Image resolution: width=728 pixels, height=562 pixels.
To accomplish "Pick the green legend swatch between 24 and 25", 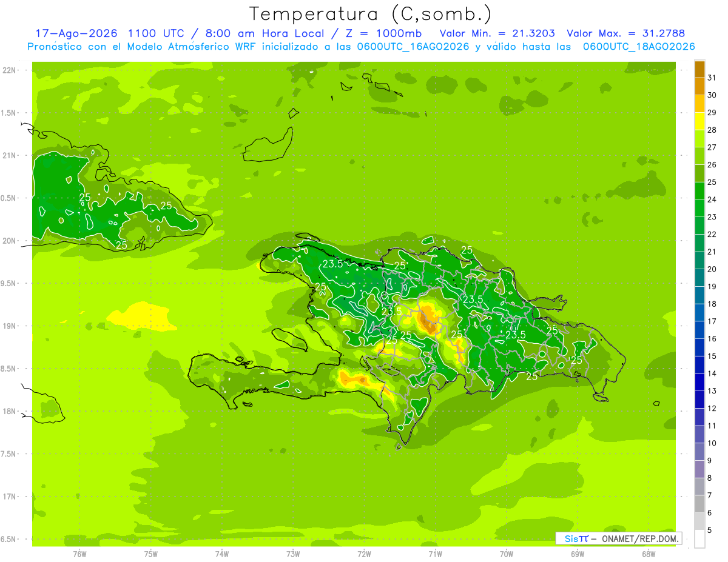I will [699, 191].
